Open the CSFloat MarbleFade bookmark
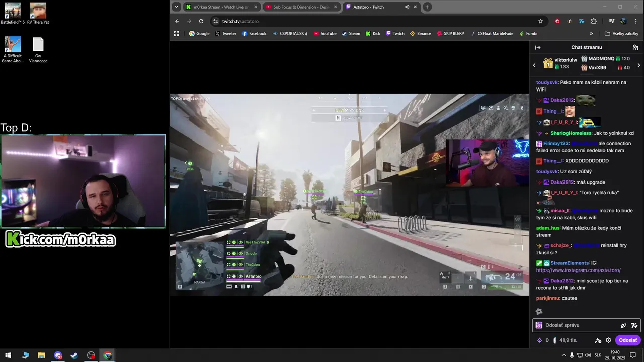Screen dimensions: 644x362 pyautogui.click(x=492, y=34)
